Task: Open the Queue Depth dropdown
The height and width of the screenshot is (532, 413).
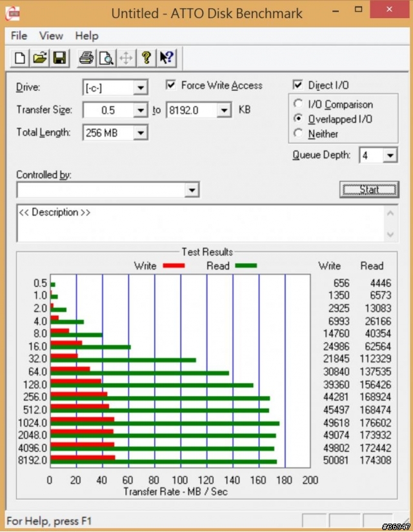Action: point(390,155)
